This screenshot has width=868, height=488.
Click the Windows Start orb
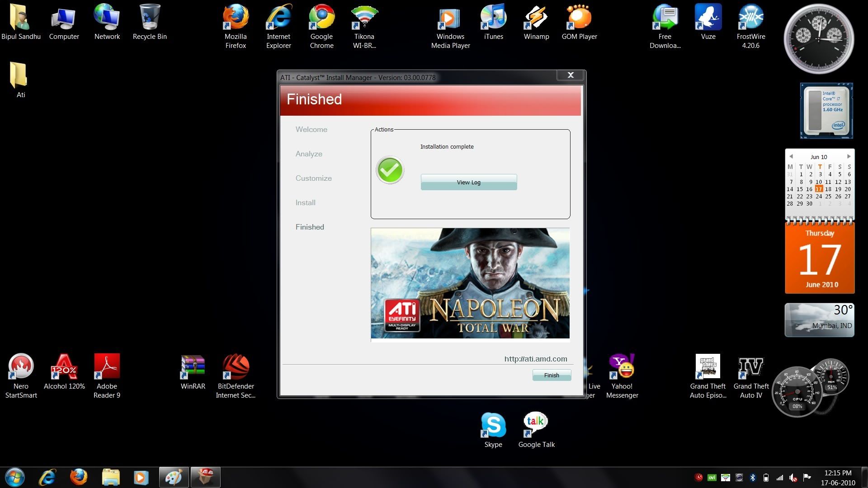(x=14, y=477)
